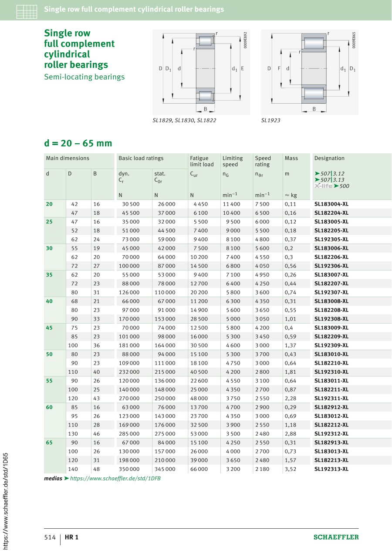Select designation SL192308-XL
This screenshot has height=554, width=392.
(x=331, y=319)
